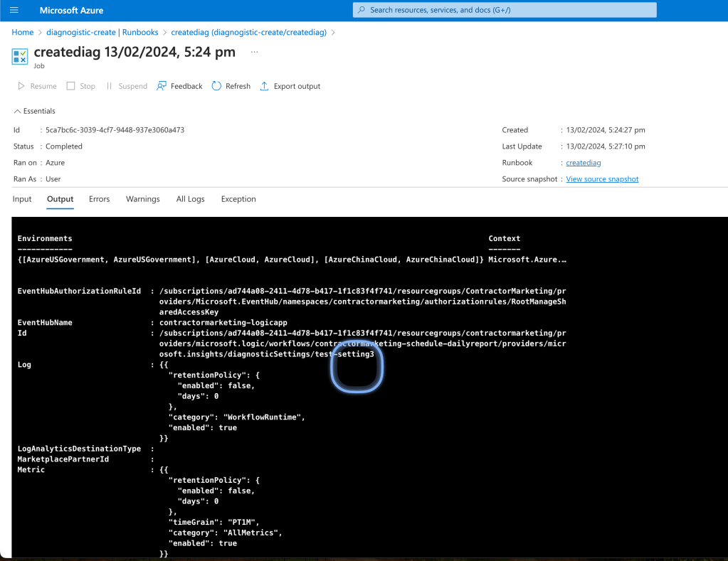728x561 pixels.
Task: Click the Feedback person icon
Action: click(161, 86)
